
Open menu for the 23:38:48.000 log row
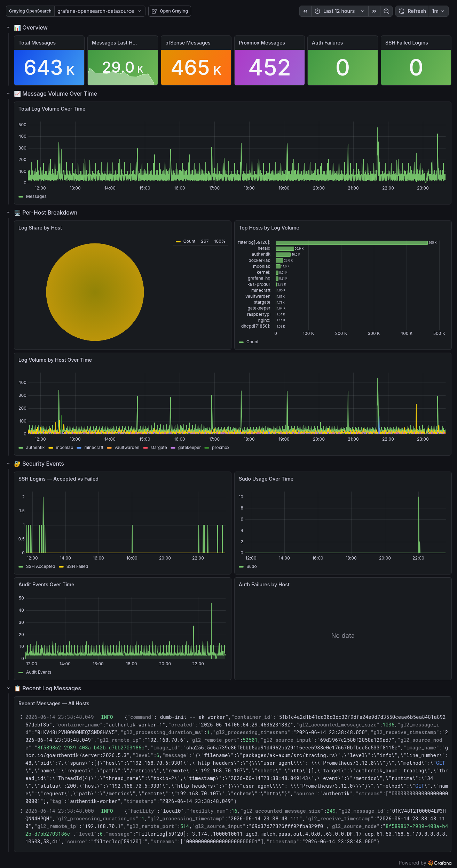click(21, 811)
